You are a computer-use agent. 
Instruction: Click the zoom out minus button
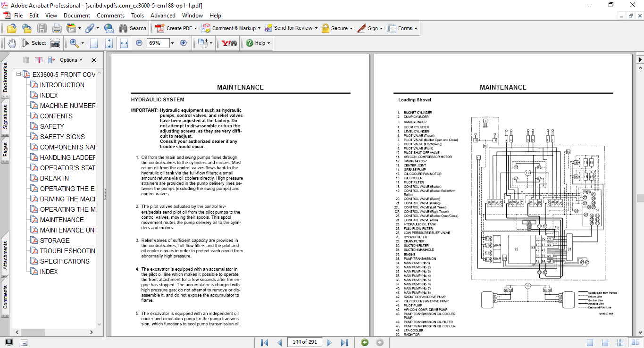[139, 43]
